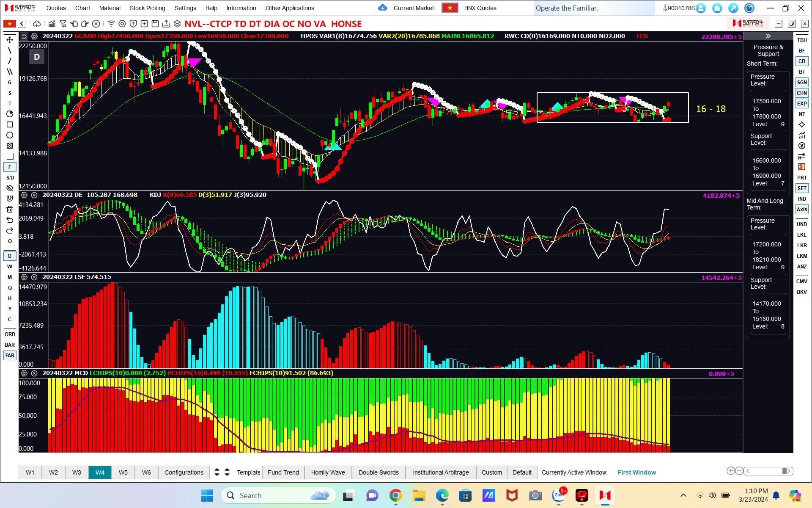This screenshot has width=812, height=508.
Task: Select the circle drawing tool
Action: [x=10, y=135]
